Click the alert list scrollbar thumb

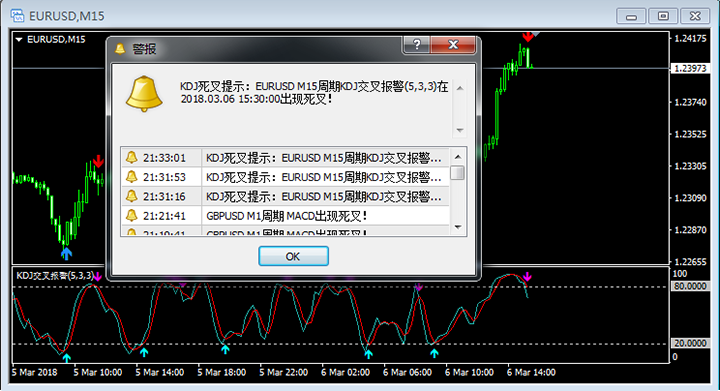tap(458, 173)
